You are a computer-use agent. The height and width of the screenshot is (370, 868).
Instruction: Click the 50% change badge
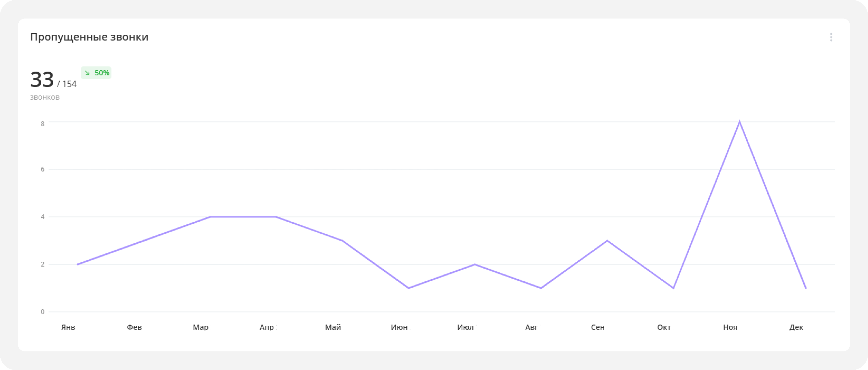(96, 73)
